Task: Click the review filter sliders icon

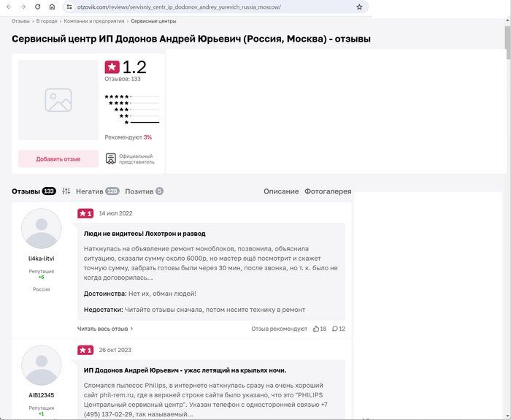Action: coord(66,191)
